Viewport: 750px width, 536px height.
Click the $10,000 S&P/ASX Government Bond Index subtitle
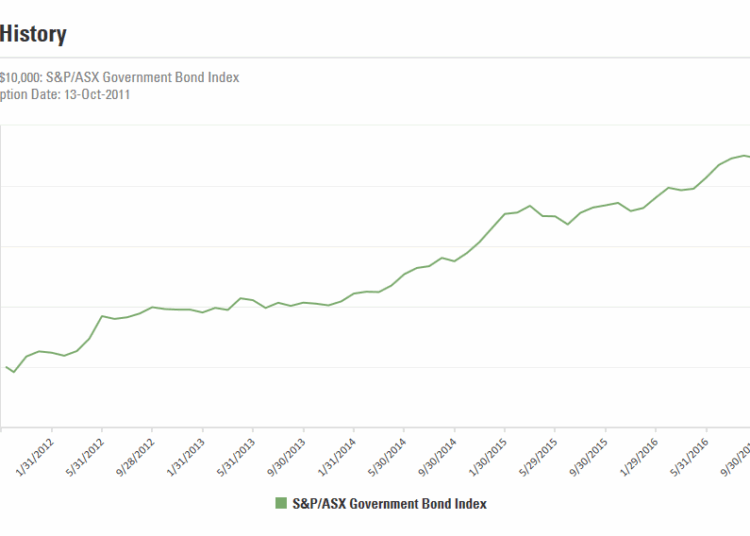pos(120,77)
